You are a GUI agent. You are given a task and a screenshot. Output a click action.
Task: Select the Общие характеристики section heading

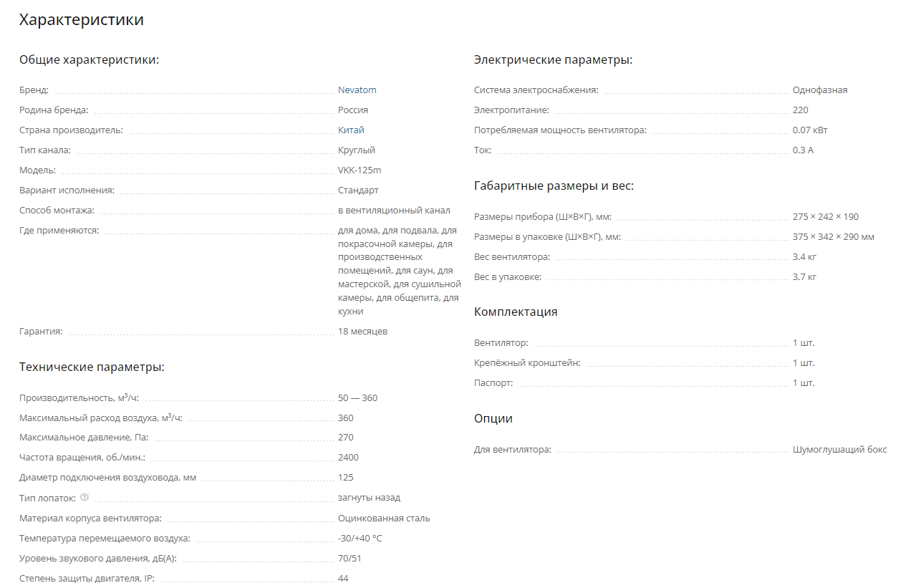tap(89, 59)
